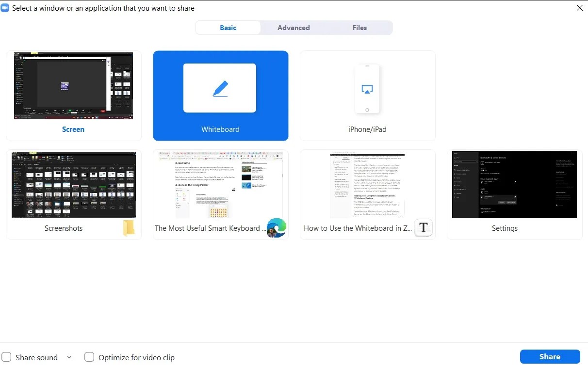This screenshot has height=368, width=588.
Task: Click 'How to Use the Whiteboard' label
Action: point(358,228)
